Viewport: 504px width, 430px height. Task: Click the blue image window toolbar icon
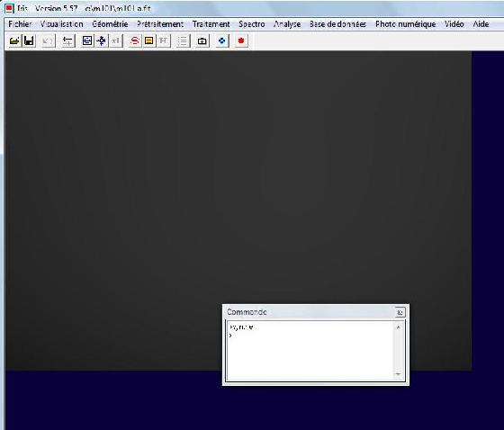coord(87,40)
